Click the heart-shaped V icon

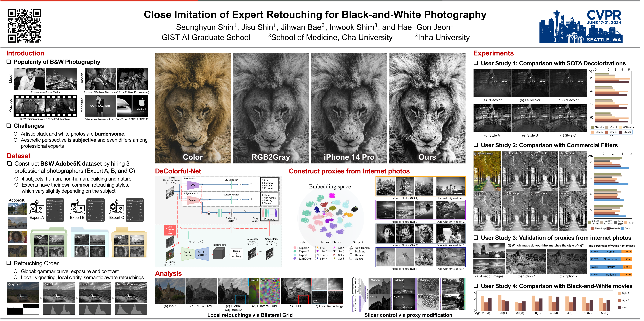click(121, 208)
